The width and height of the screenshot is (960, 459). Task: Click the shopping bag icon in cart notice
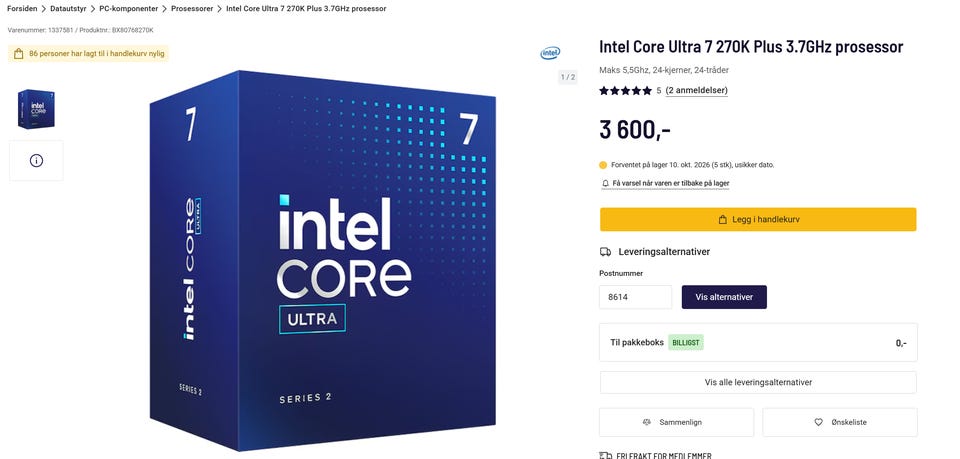[x=18, y=54]
